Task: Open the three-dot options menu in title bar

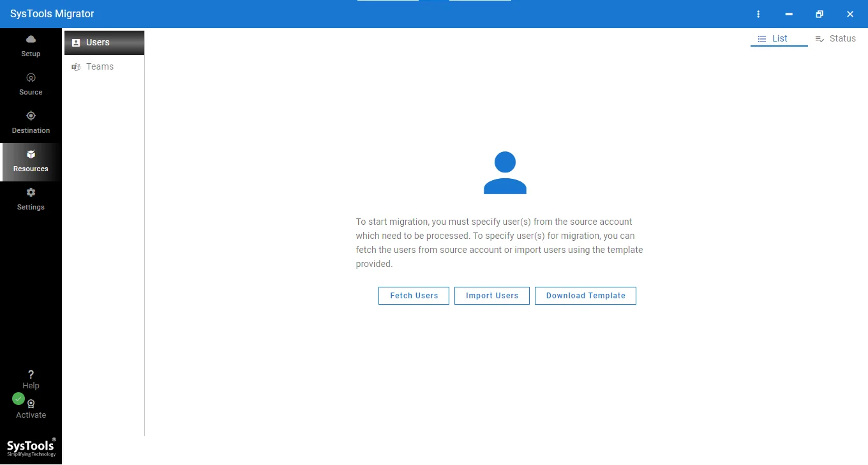Action: [758, 14]
